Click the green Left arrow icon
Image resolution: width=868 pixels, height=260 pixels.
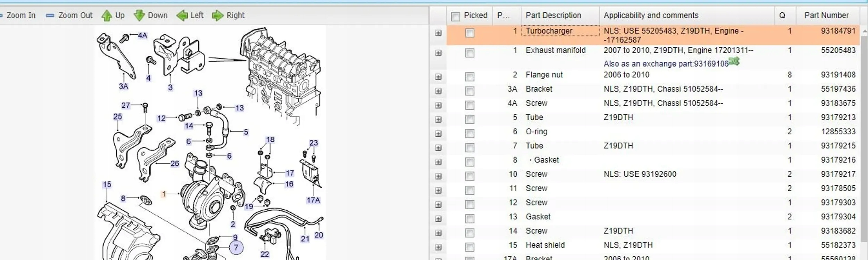[182, 16]
